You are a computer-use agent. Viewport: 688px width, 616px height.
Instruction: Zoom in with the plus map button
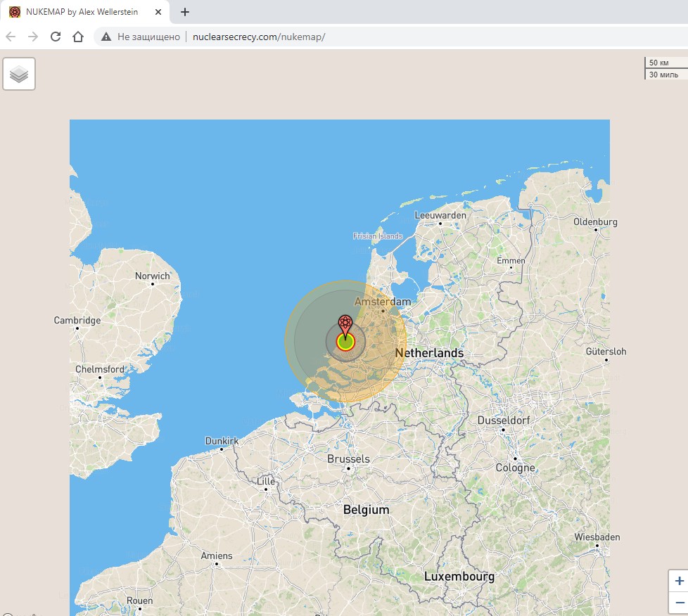click(x=680, y=581)
